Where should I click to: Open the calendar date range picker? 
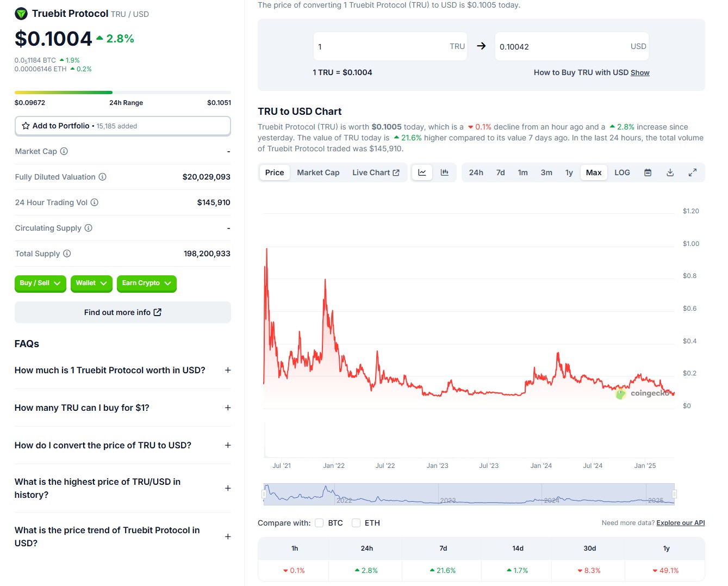(x=648, y=172)
